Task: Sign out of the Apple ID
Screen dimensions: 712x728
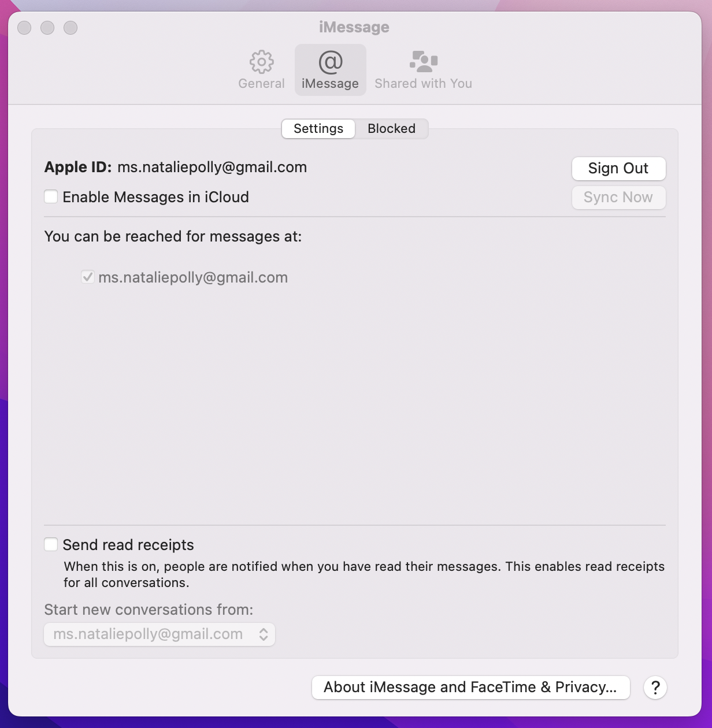Action: 618,169
